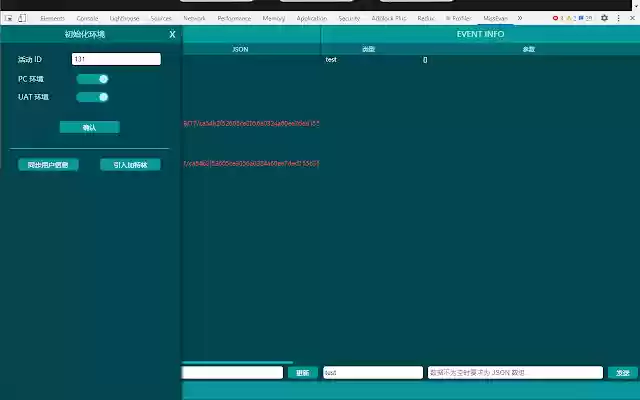Click the rightmost button below the divider
The image size is (640, 400).
coord(131,165)
